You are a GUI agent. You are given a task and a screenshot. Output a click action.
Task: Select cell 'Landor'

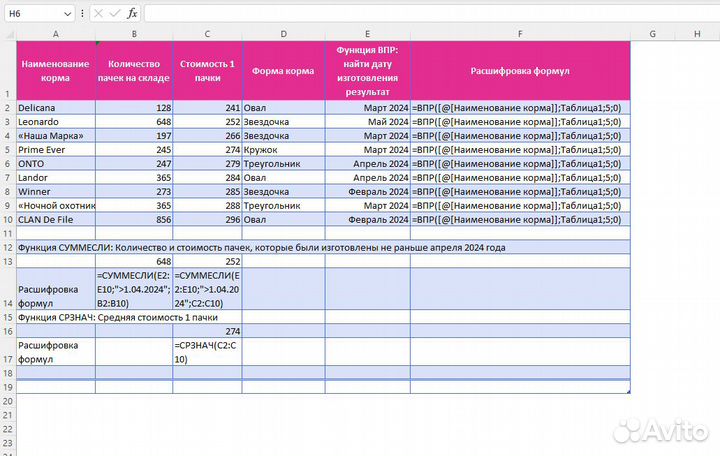pyautogui.click(x=56, y=178)
